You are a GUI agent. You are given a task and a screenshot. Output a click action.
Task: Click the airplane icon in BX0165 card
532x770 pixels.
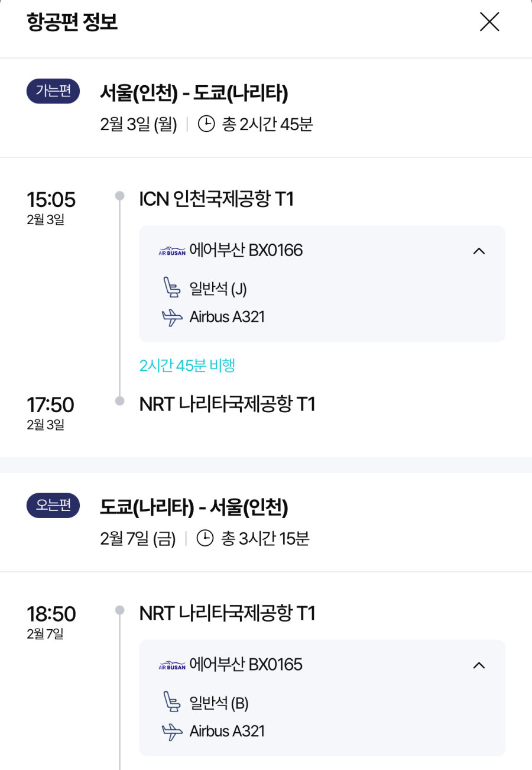pyautogui.click(x=172, y=732)
